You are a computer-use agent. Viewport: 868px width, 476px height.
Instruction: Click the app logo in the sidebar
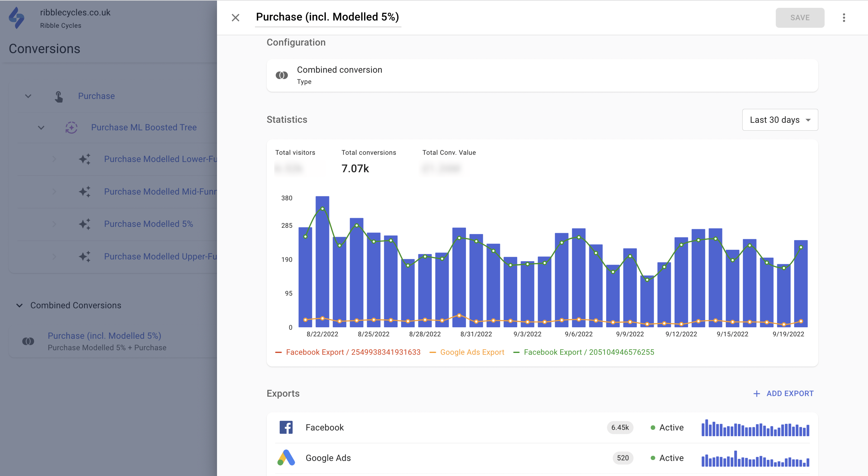click(17, 18)
